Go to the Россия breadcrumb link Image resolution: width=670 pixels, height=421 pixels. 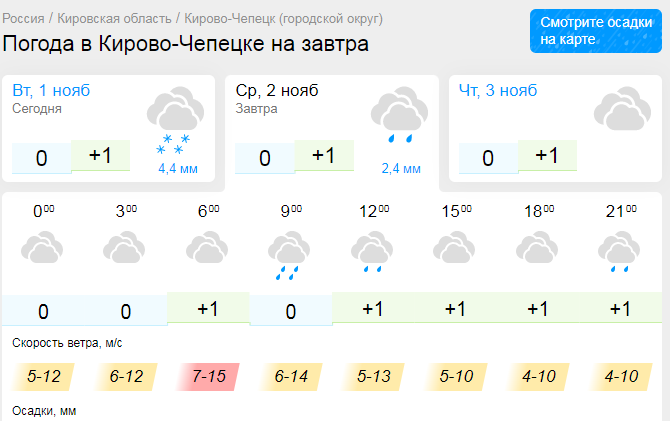[25, 19]
